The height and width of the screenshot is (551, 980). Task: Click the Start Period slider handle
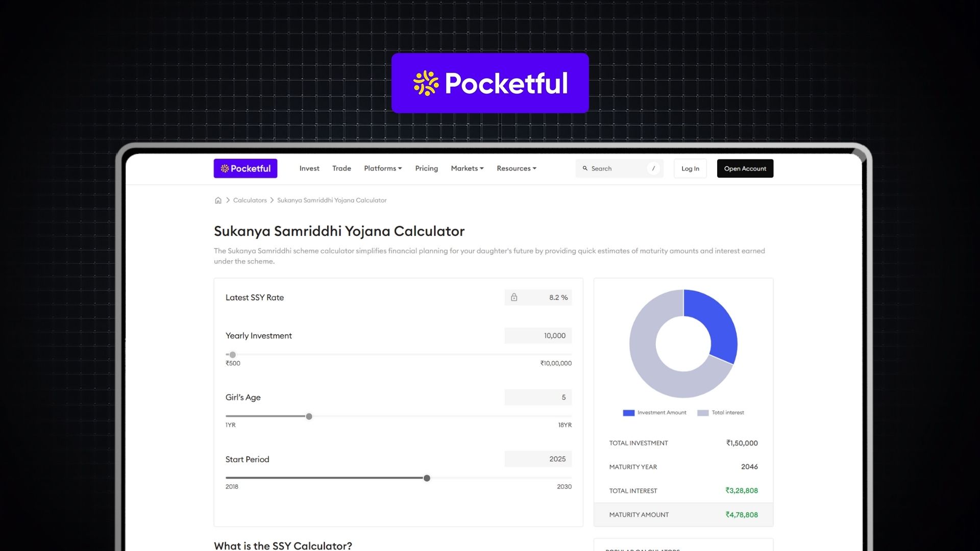click(x=427, y=478)
